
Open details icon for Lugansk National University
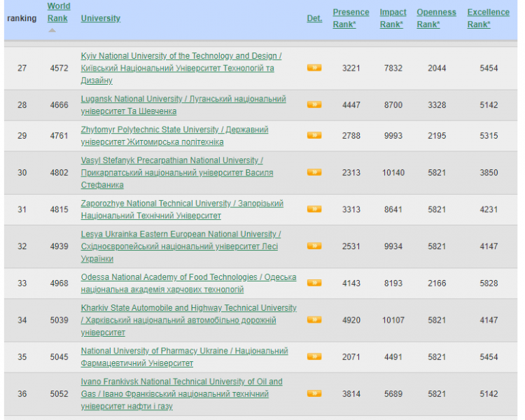pos(314,105)
